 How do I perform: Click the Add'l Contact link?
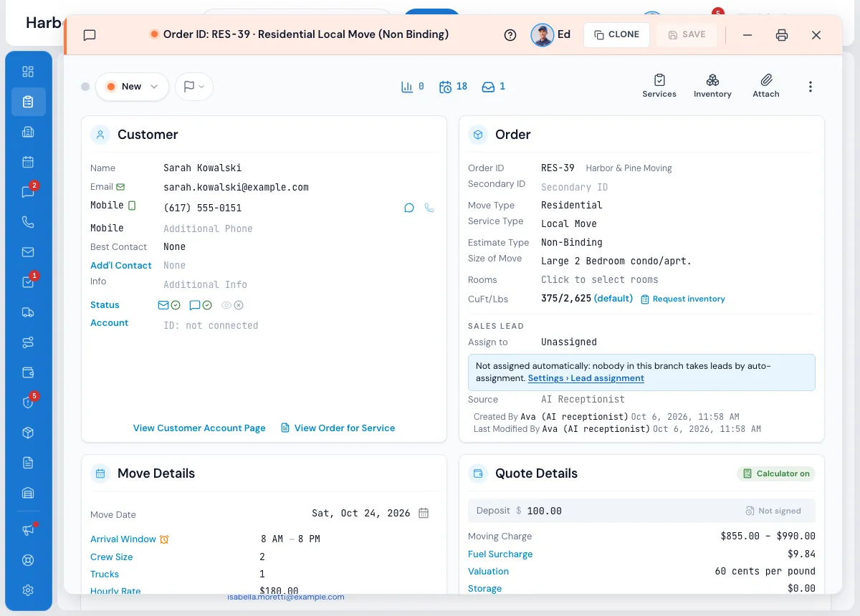(x=121, y=265)
